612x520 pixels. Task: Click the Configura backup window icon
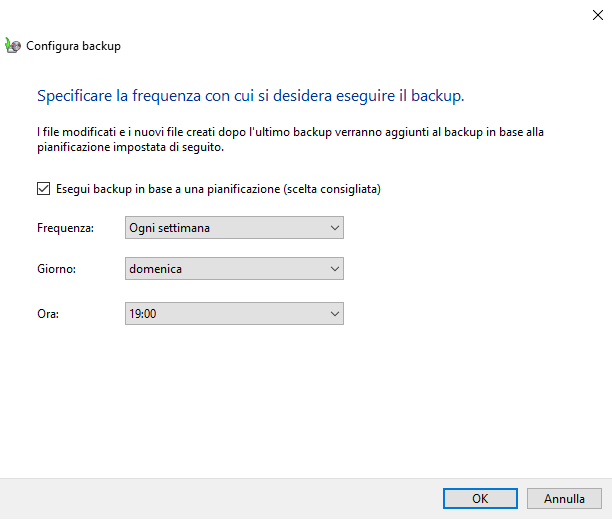tap(13, 45)
